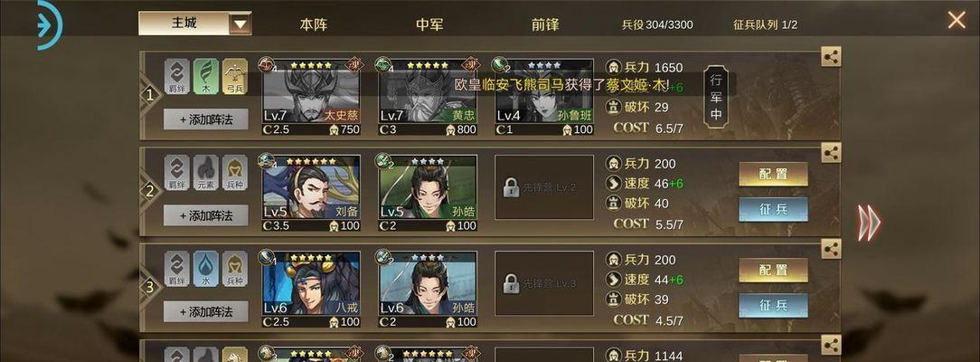Open the 主城 city dropdown
The width and height of the screenshot is (980, 362).
click(195, 24)
